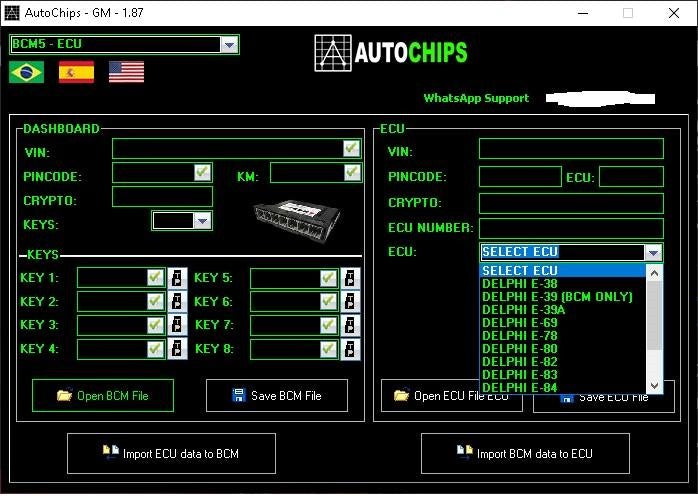The width and height of the screenshot is (698, 498).
Task: Choose the USA flag language icon
Action: (x=126, y=72)
